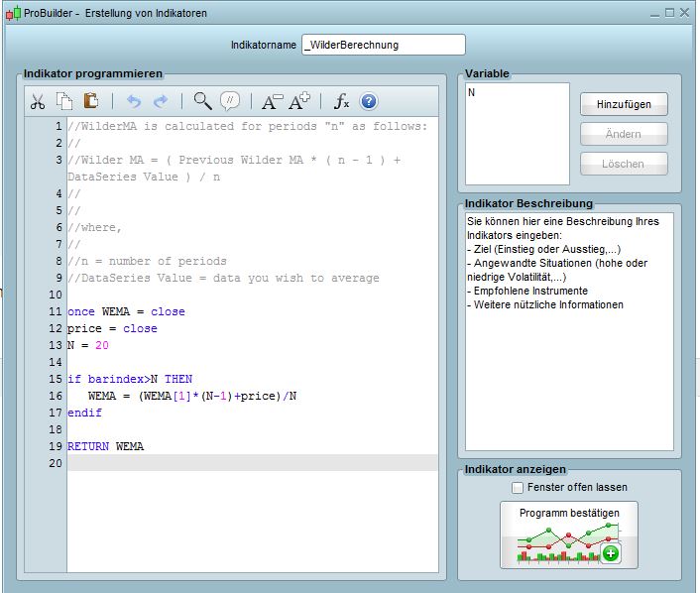Open the fx function library

point(341,101)
